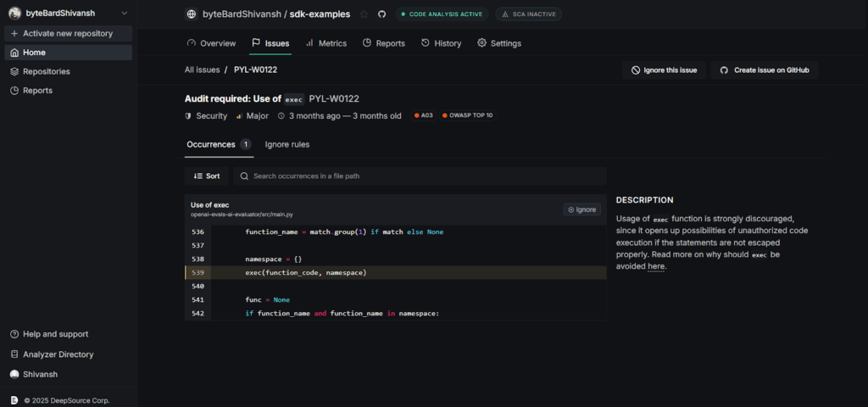Switch to the History tab
Viewport: 868px width, 407px height.
441,43
